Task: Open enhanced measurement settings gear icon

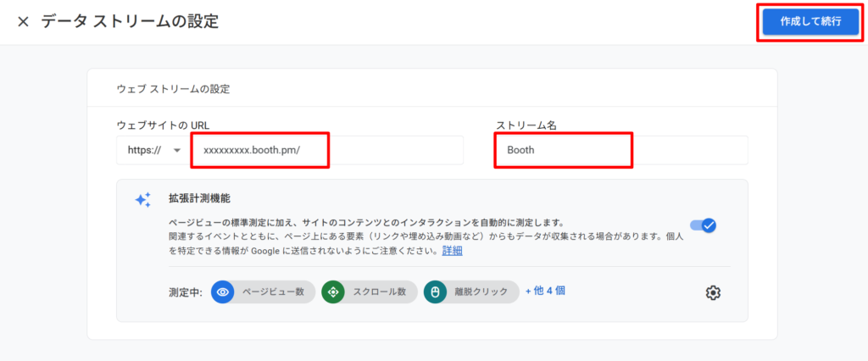Action: (x=713, y=292)
